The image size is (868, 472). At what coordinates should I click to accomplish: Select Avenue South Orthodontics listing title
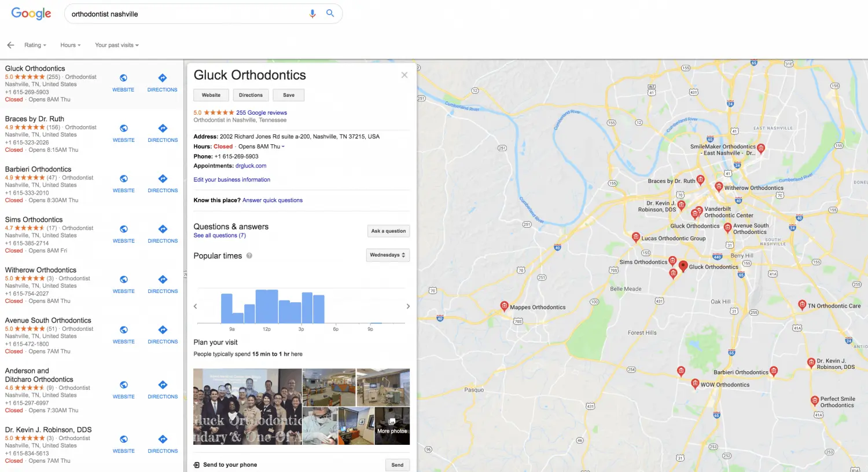coord(48,320)
